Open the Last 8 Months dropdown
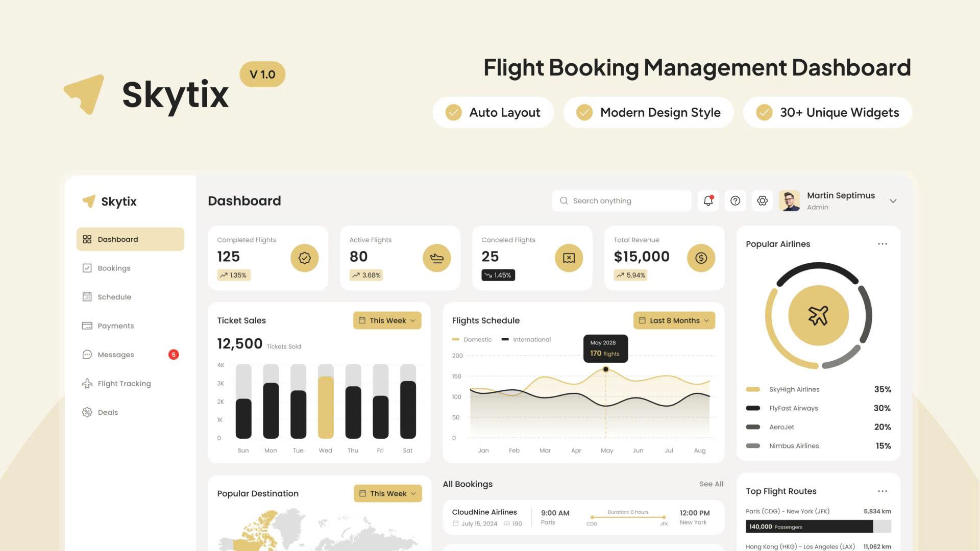This screenshot has width=980, height=551. (x=674, y=320)
